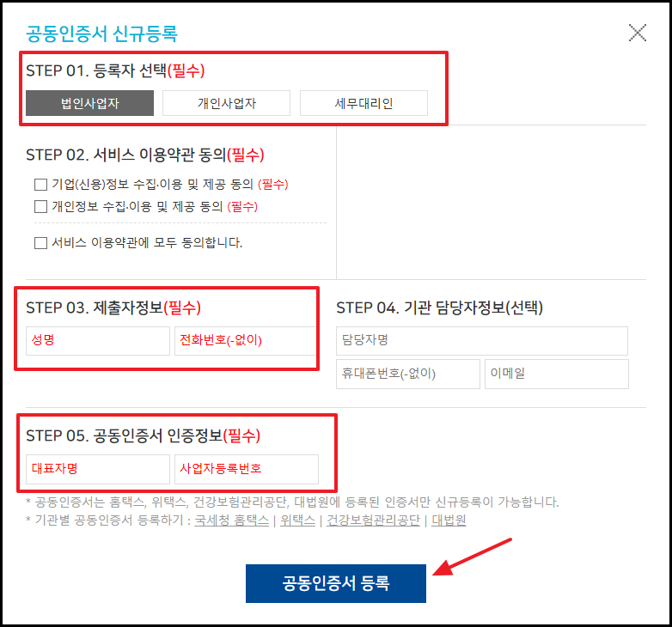The image size is (672, 627).
Task: Click the 전화번호(-없이) input field
Action: click(246, 341)
